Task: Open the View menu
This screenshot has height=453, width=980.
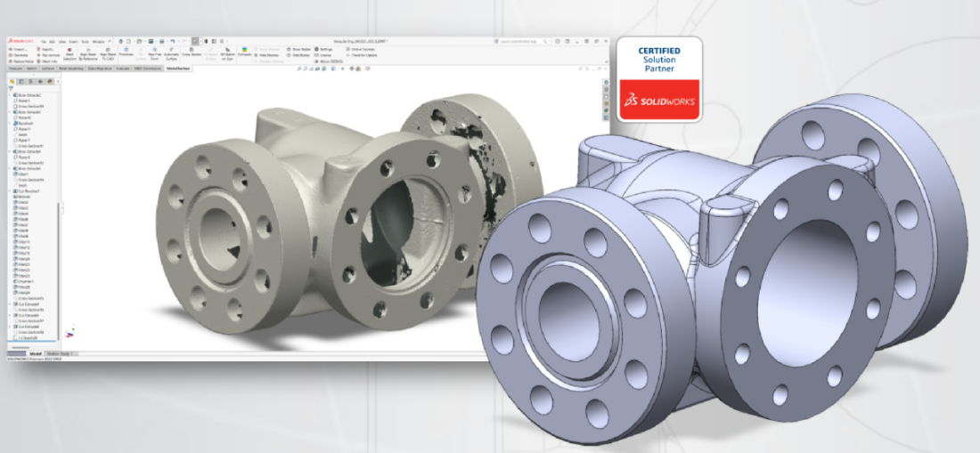Action: pyautogui.click(x=61, y=42)
